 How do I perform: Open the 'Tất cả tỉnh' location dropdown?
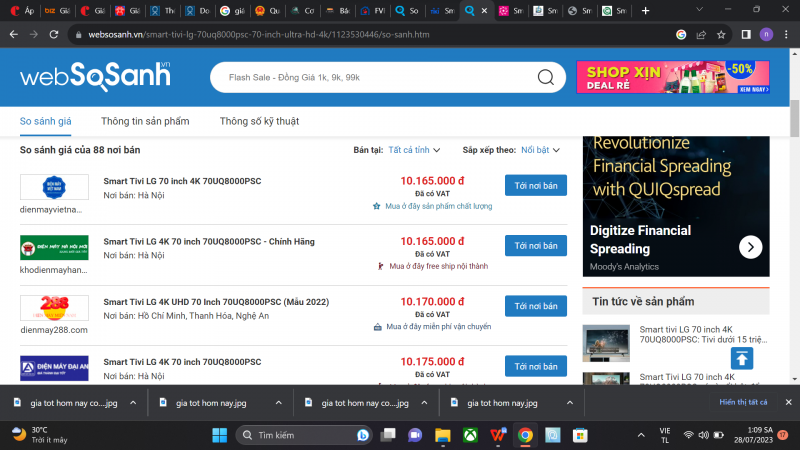click(x=414, y=150)
